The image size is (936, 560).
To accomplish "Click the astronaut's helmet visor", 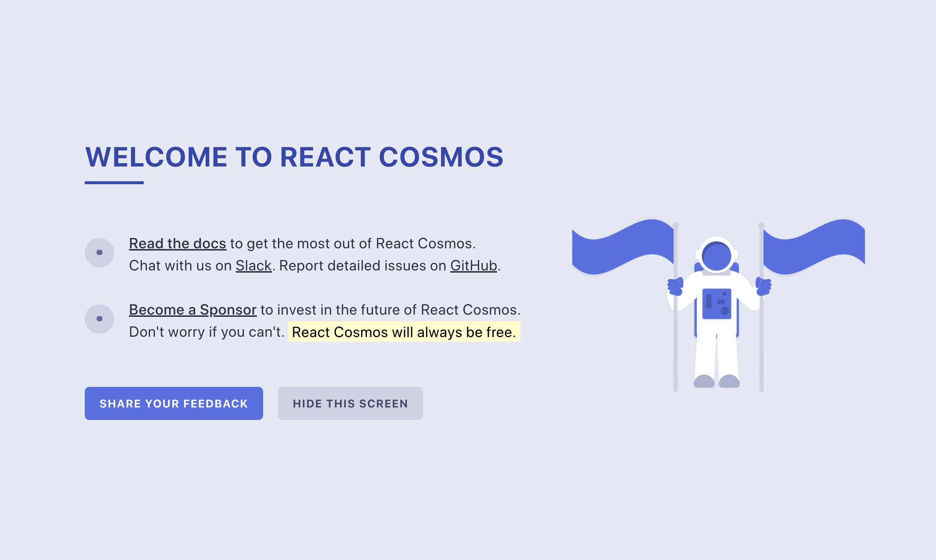I will pyautogui.click(x=716, y=256).
